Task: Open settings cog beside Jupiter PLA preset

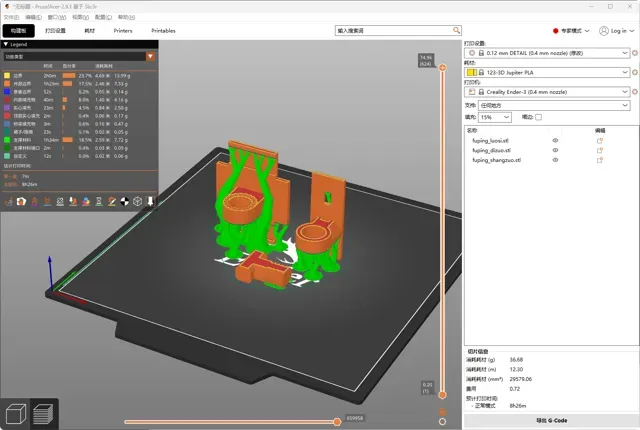Action: pyautogui.click(x=635, y=72)
